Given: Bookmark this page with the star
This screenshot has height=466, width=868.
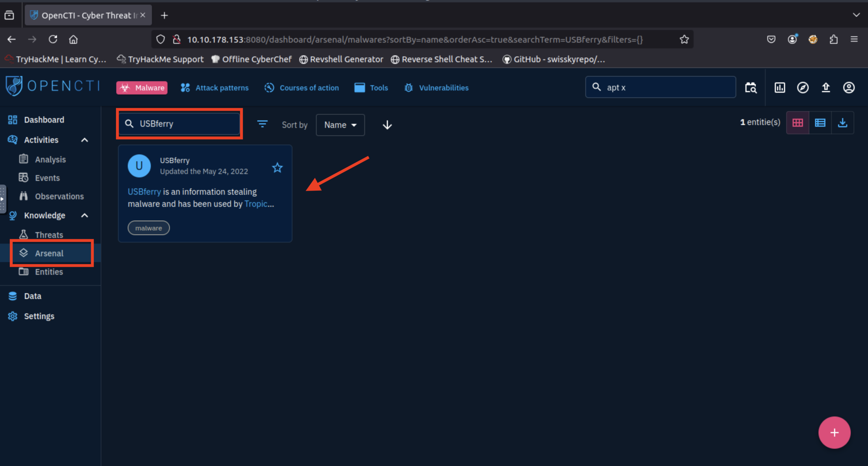Looking at the screenshot, I should click(684, 39).
